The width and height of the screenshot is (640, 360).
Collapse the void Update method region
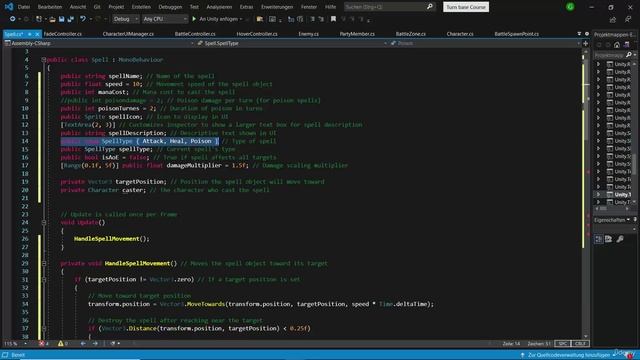(x=44, y=222)
